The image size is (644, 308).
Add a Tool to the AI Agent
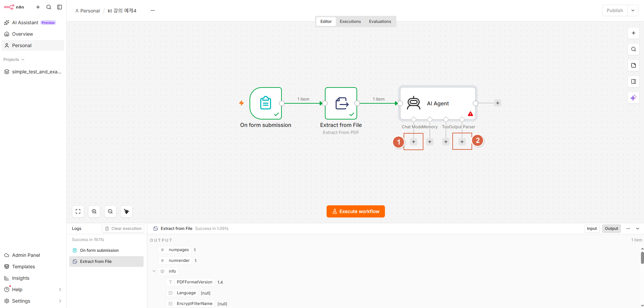click(446, 142)
